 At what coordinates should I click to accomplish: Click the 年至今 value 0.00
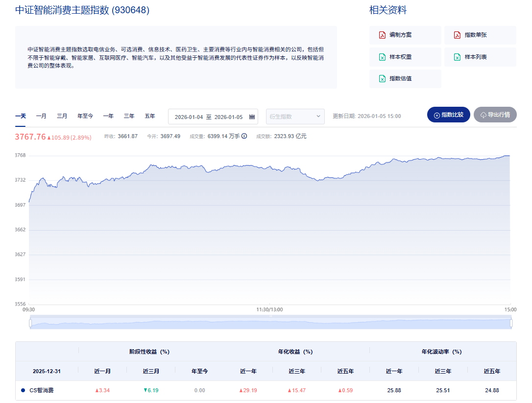[199, 390]
